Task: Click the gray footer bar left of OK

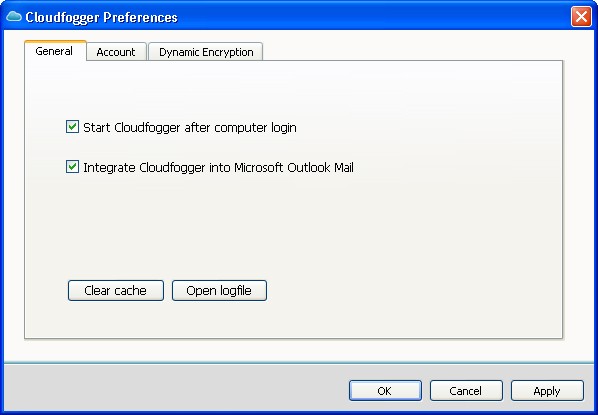Action: 175,389
